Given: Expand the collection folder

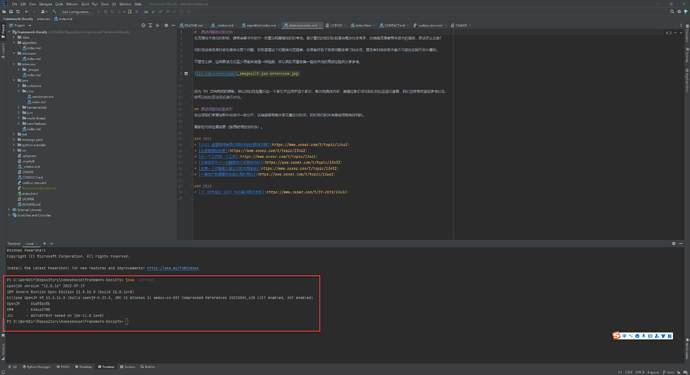Looking at the screenshot, I should (19, 86).
